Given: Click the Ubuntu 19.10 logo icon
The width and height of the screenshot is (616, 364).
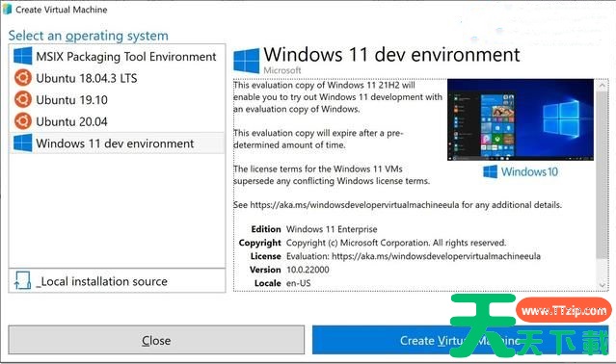Looking at the screenshot, I should click(x=23, y=99).
